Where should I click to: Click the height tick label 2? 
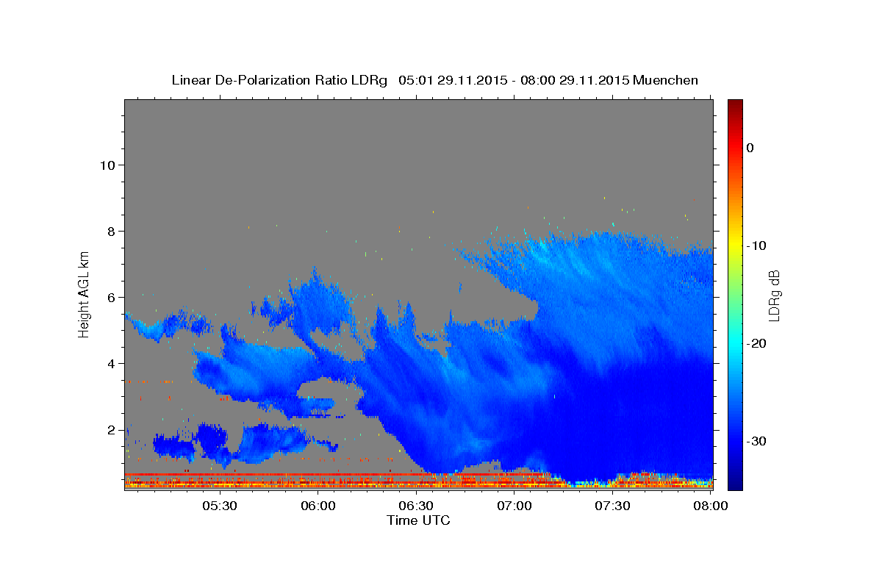112,429
